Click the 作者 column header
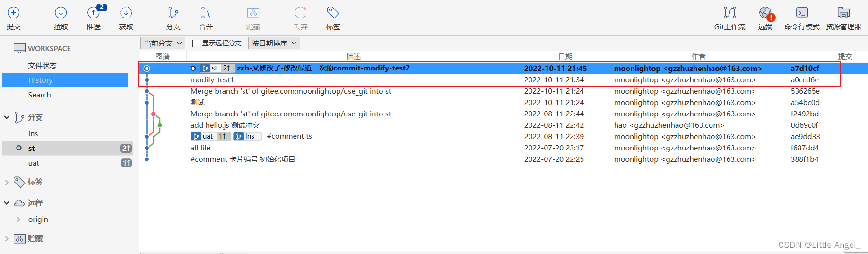The width and height of the screenshot is (868, 254). pyautogui.click(x=698, y=56)
